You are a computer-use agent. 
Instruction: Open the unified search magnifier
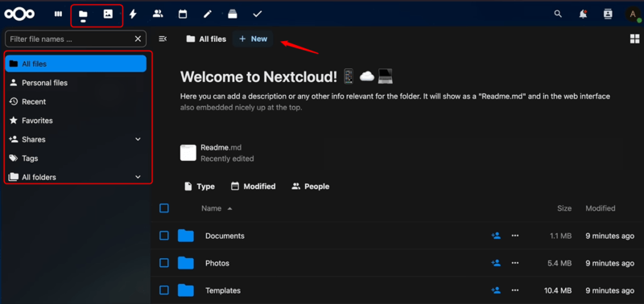point(558,14)
